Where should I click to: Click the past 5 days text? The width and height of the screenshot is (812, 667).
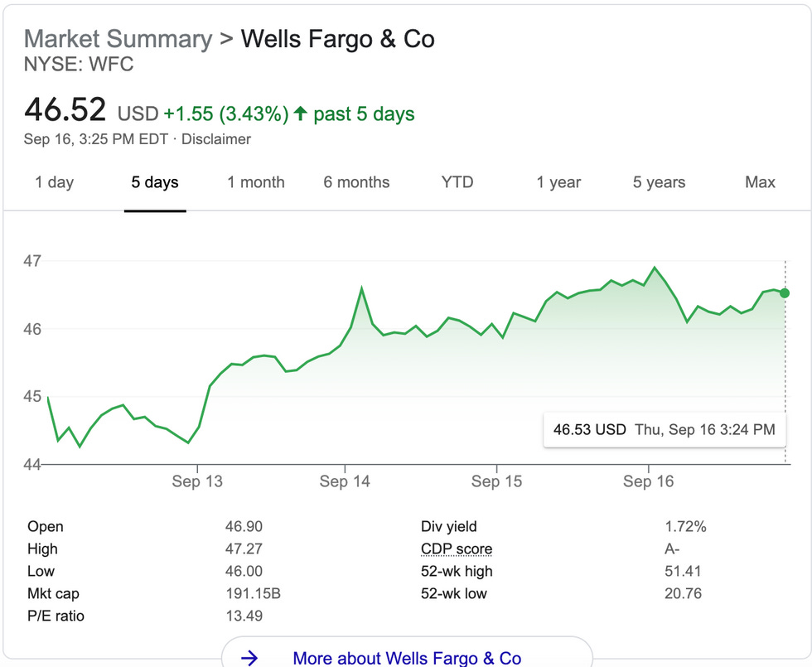(364, 114)
